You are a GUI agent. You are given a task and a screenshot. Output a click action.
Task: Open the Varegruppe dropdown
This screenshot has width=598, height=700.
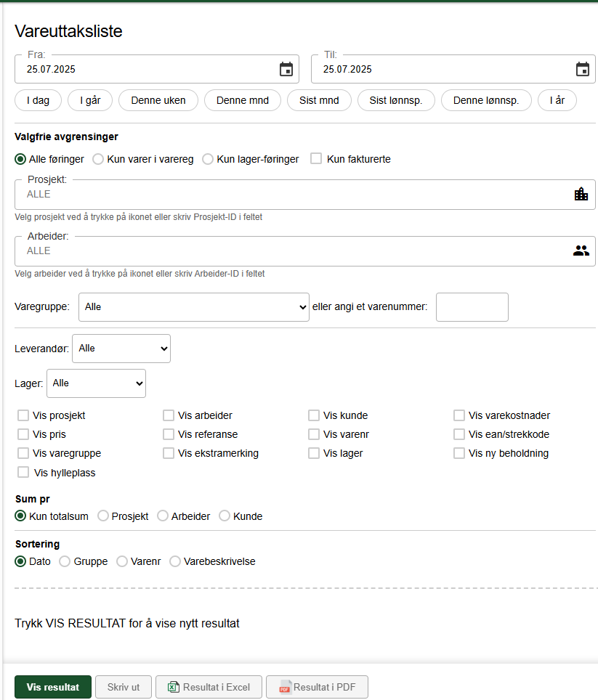pyautogui.click(x=194, y=307)
